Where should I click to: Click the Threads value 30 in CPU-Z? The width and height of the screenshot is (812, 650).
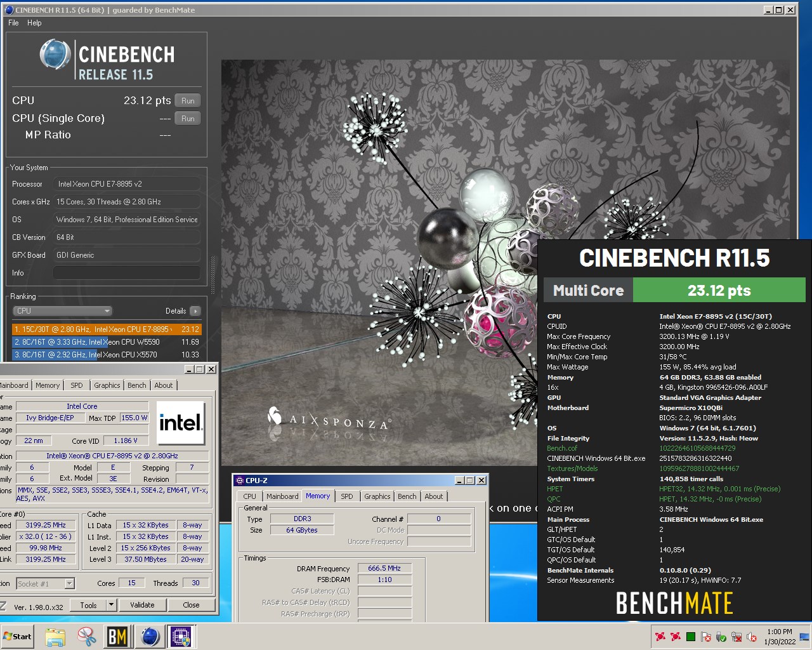pos(195,583)
